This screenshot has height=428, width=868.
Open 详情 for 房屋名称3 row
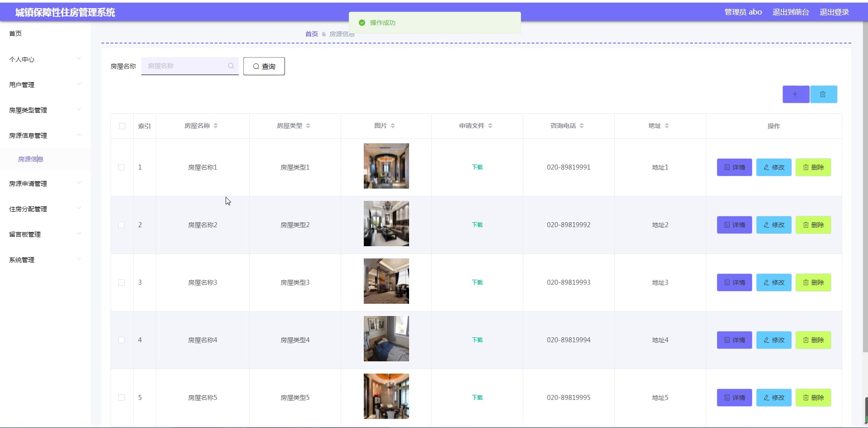coord(734,282)
